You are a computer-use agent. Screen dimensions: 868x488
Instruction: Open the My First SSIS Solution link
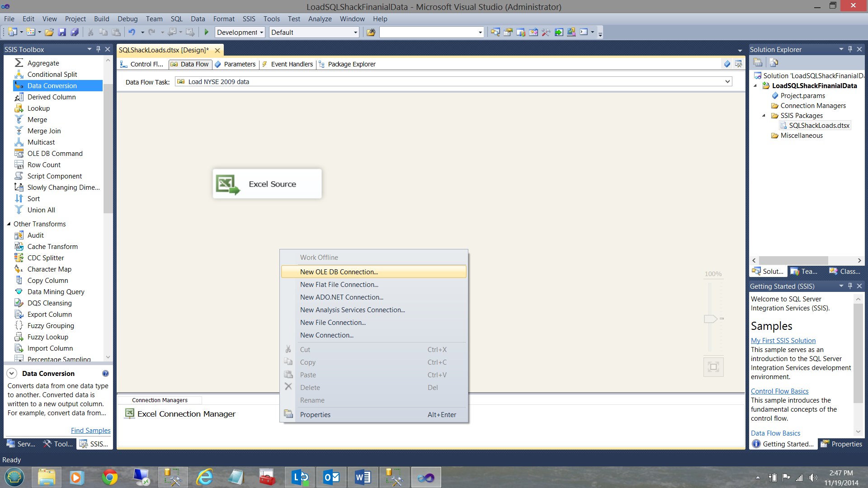783,341
